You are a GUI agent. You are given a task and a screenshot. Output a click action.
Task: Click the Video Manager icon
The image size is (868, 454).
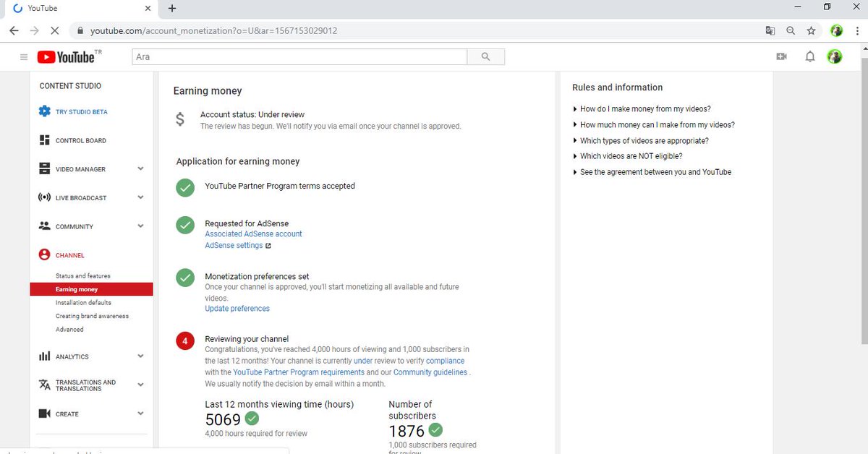(44, 168)
